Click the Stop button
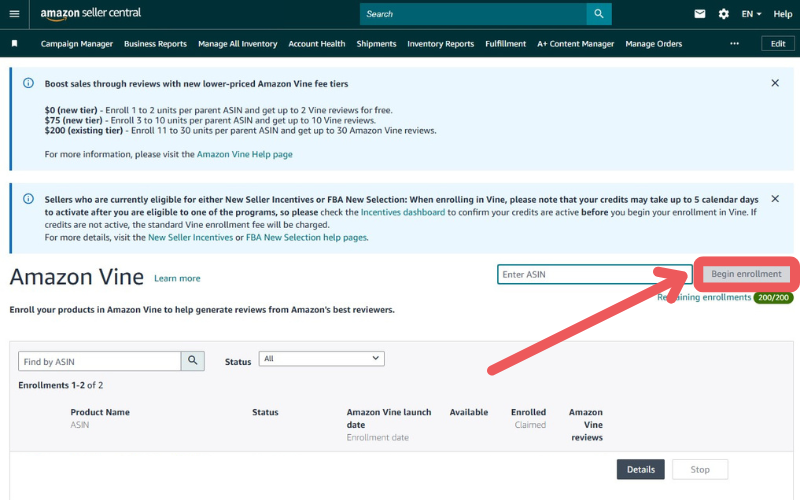Viewport: 800px width, 500px height. pos(699,469)
